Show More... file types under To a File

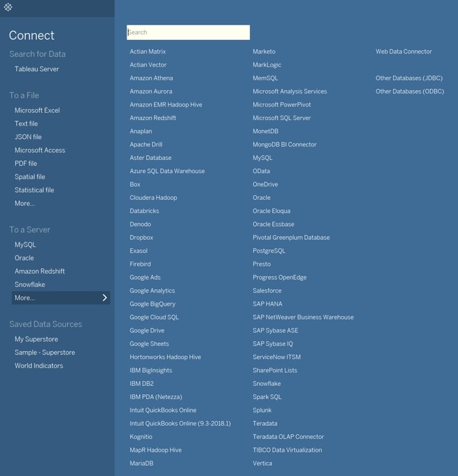click(25, 203)
